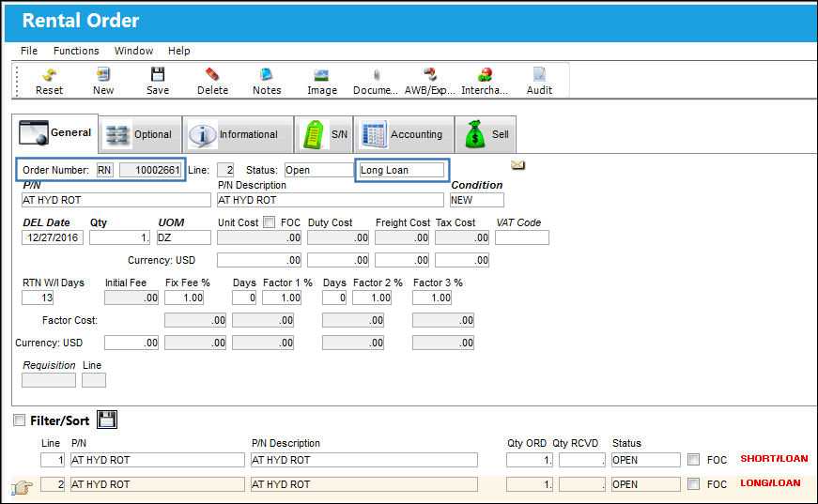Screen dimensions: 818x504
Task: Save the rental order
Action: [158, 74]
